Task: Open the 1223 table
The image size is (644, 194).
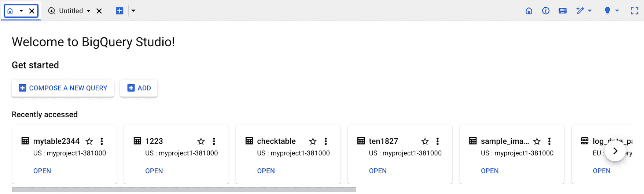Action: pos(154,171)
